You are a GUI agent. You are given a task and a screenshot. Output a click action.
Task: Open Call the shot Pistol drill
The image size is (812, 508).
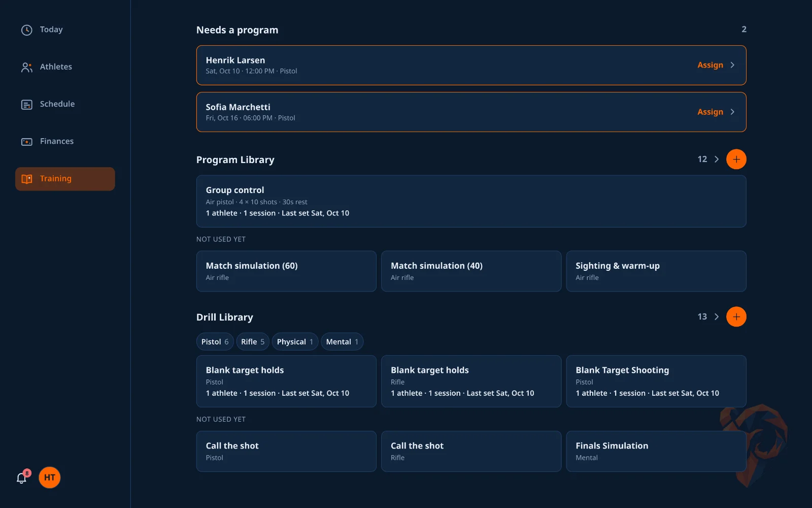[x=286, y=451]
